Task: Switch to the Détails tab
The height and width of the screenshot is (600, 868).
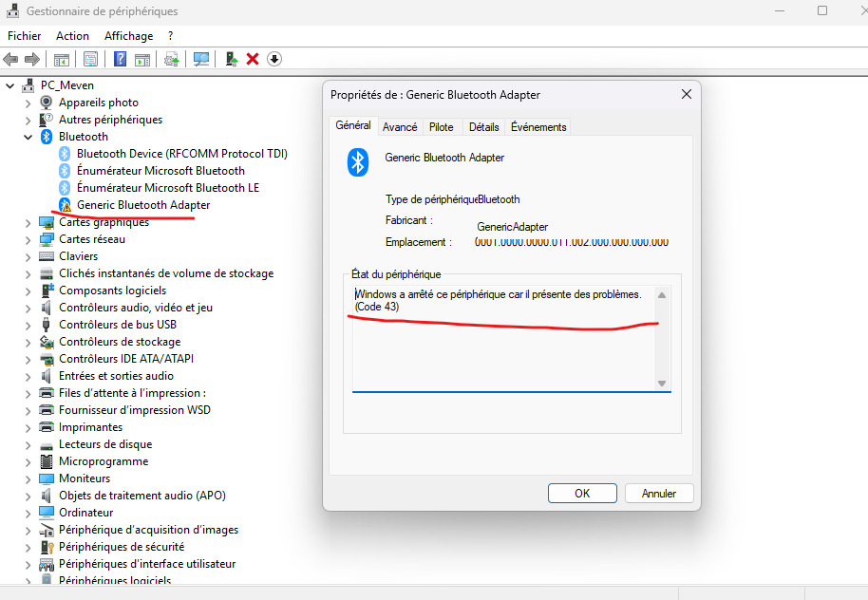Action: [x=483, y=127]
